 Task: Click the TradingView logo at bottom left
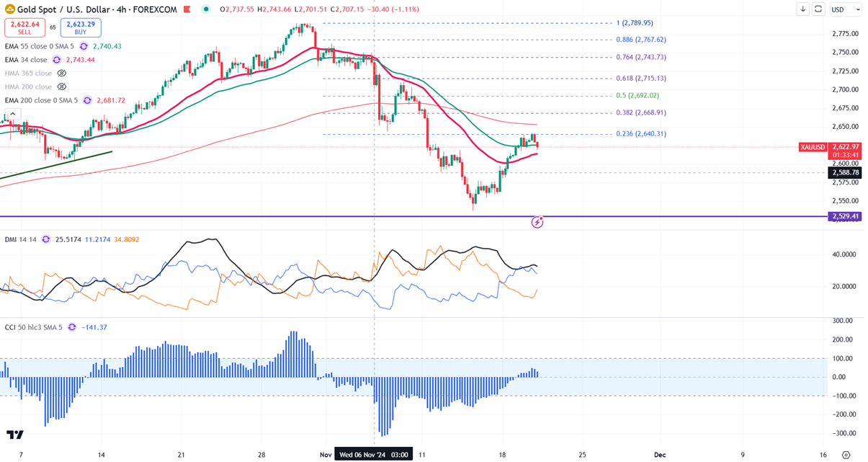(15, 435)
